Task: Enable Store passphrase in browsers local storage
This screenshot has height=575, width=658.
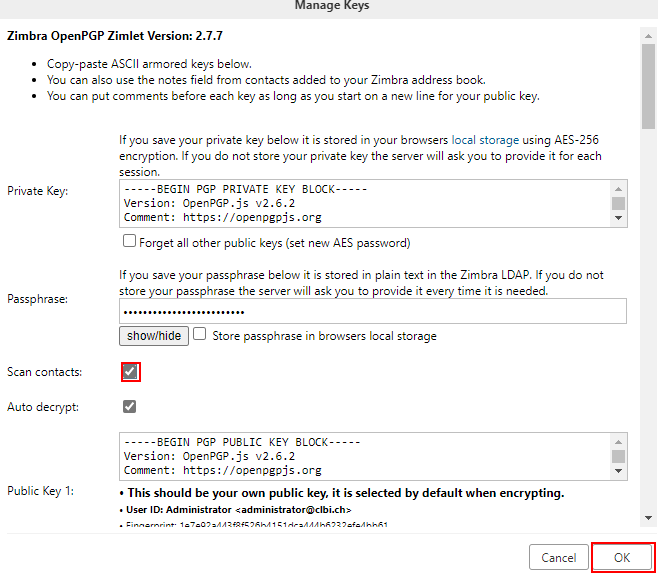Action: pos(199,334)
